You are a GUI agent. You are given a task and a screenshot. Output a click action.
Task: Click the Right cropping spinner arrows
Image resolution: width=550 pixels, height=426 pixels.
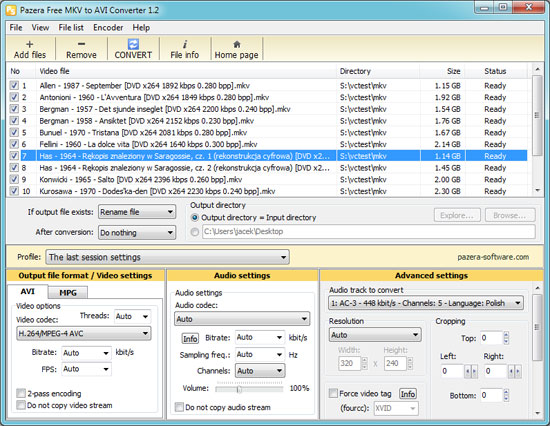point(515,371)
